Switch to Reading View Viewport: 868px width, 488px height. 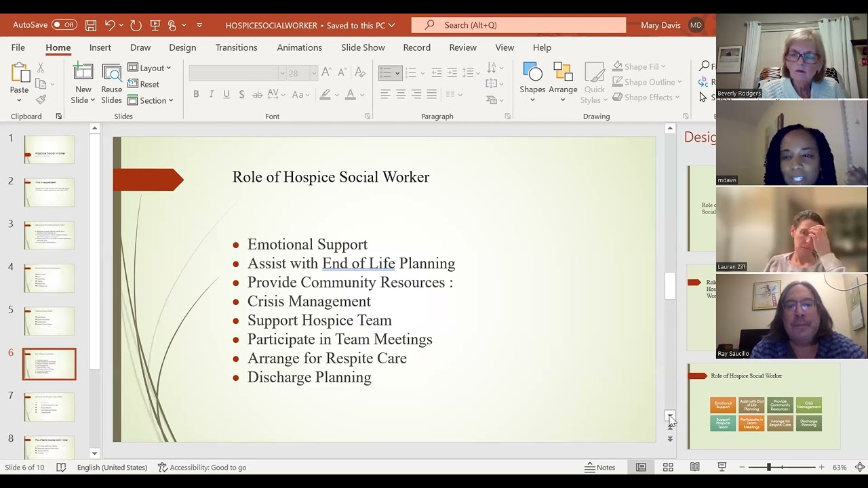pyautogui.click(x=695, y=467)
